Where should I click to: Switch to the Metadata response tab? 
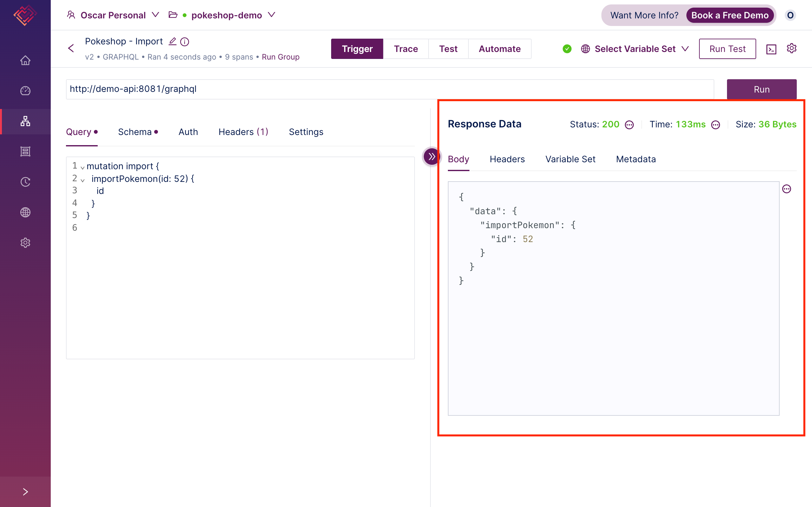(x=636, y=158)
